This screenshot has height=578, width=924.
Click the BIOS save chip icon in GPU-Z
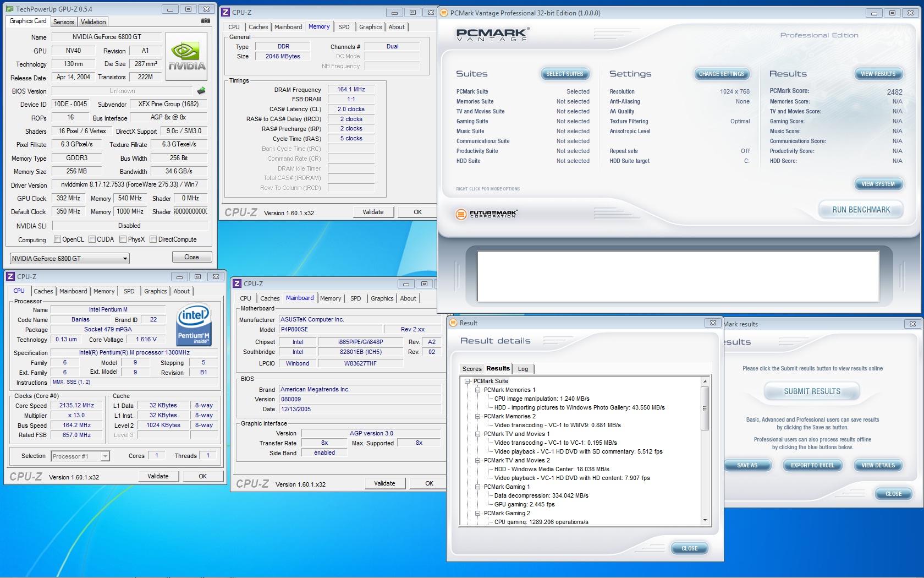201,91
